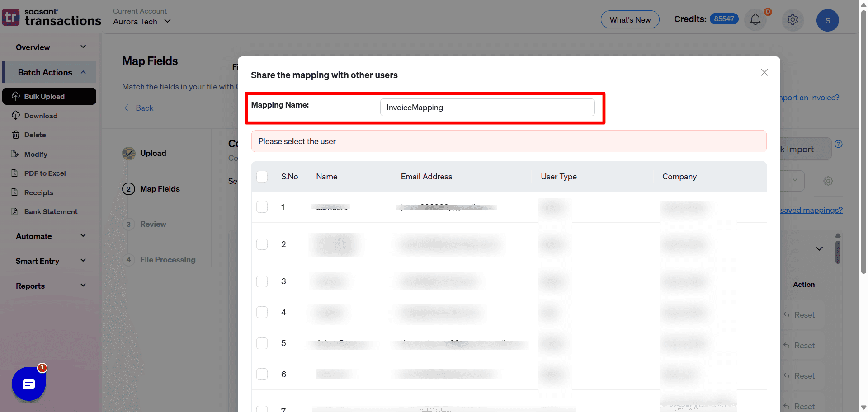Click the What's New button
Image resolution: width=868 pixels, height=412 pixels.
pyautogui.click(x=630, y=19)
